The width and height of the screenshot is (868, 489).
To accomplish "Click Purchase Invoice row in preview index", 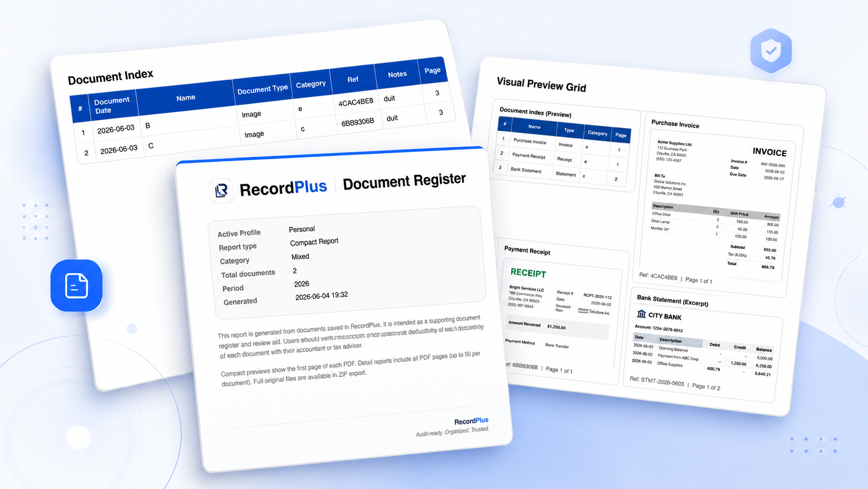I will coord(564,145).
